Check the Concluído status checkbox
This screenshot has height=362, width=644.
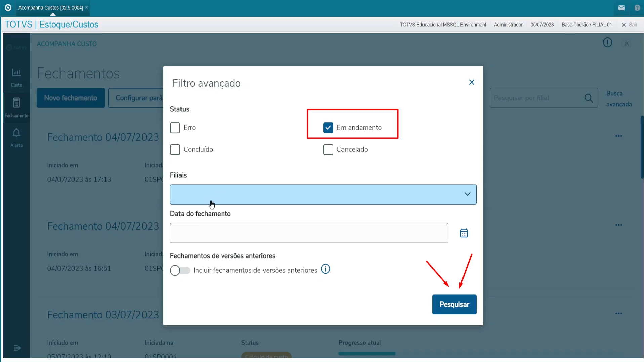(175, 149)
